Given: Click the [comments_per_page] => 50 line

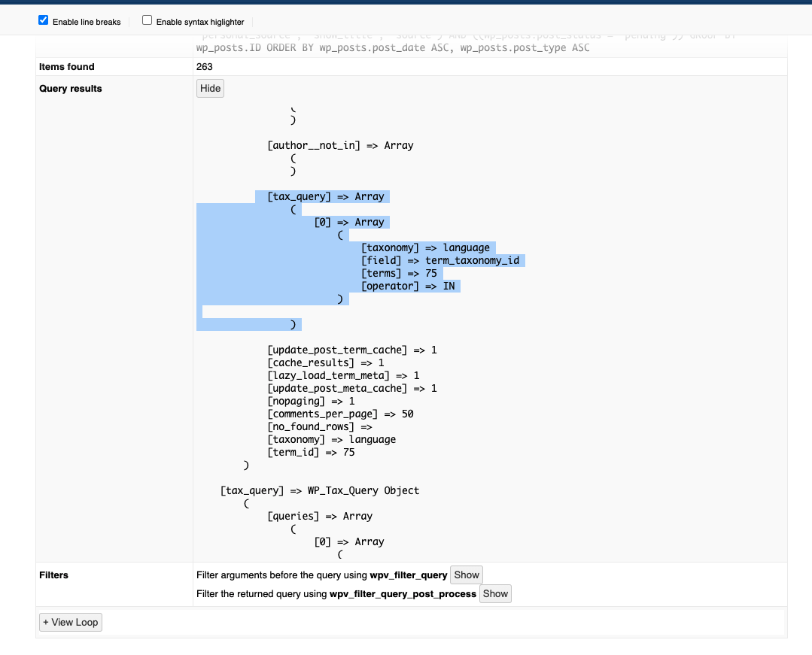Looking at the screenshot, I should (340, 414).
